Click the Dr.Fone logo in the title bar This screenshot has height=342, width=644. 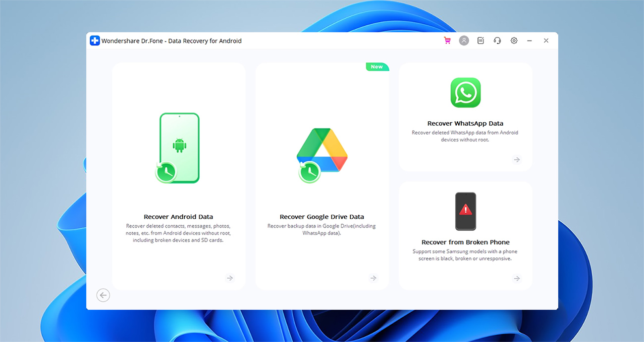click(94, 40)
